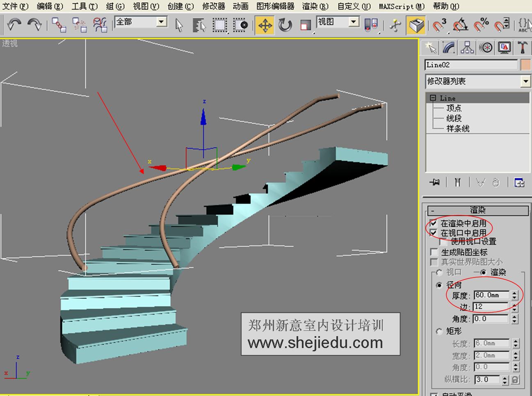Open the 修改器列表 dropdown

coord(526,82)
